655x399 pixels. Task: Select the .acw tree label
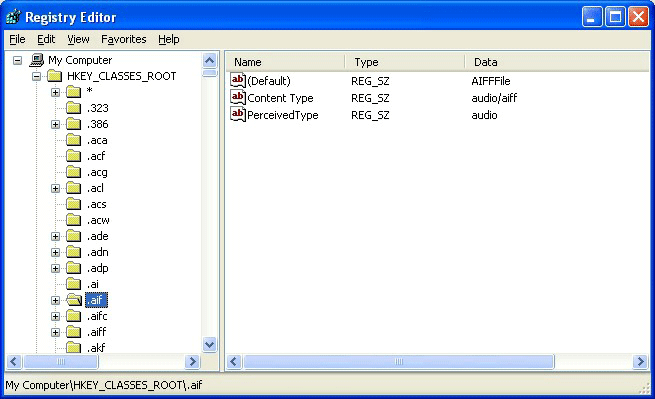(x=98, y=220)
